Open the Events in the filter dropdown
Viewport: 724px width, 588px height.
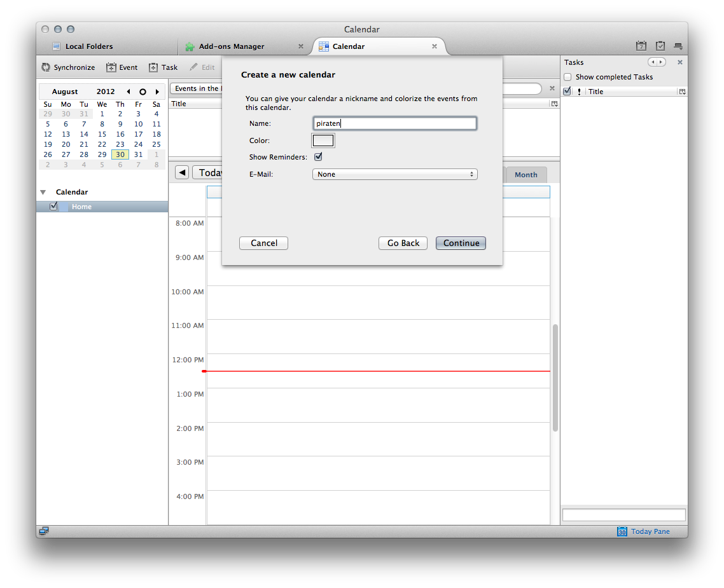coord(196,89)
